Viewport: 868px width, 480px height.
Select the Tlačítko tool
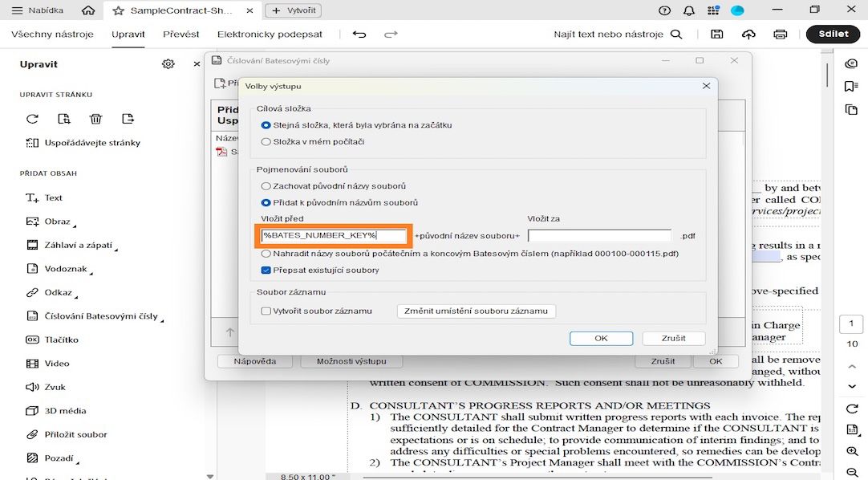coord(53,340)
